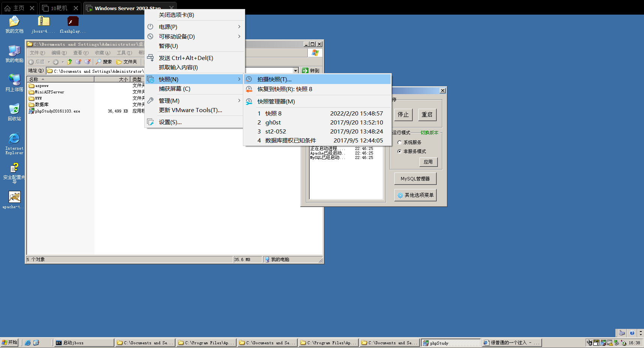Image resolution: width=644 pixels, height=348 pixels.
Task: Click the revert snapshot clock icon
Action: pos(249,89)
